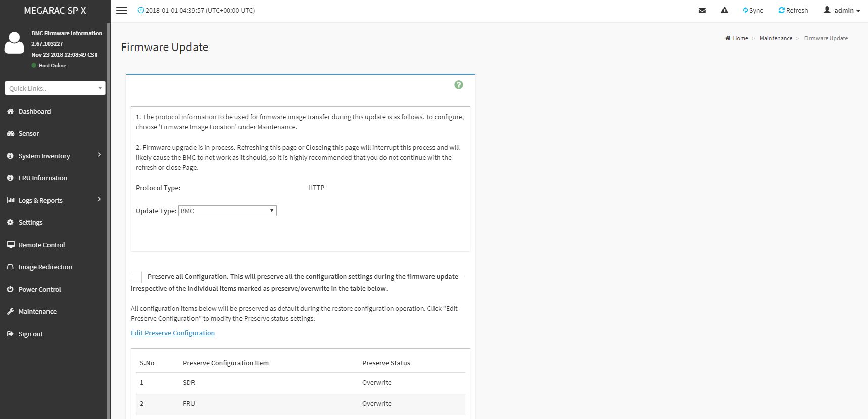
Task: Enable the Preserve all Configuration checkbox
Action: point(136,277)
